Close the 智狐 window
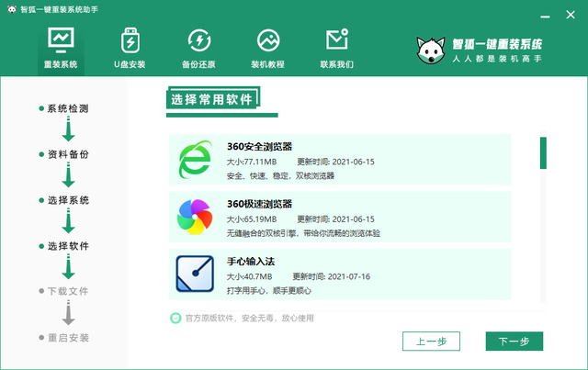This screenshot has height=370, width=588. pyautogui.click(x=571, y=15)
